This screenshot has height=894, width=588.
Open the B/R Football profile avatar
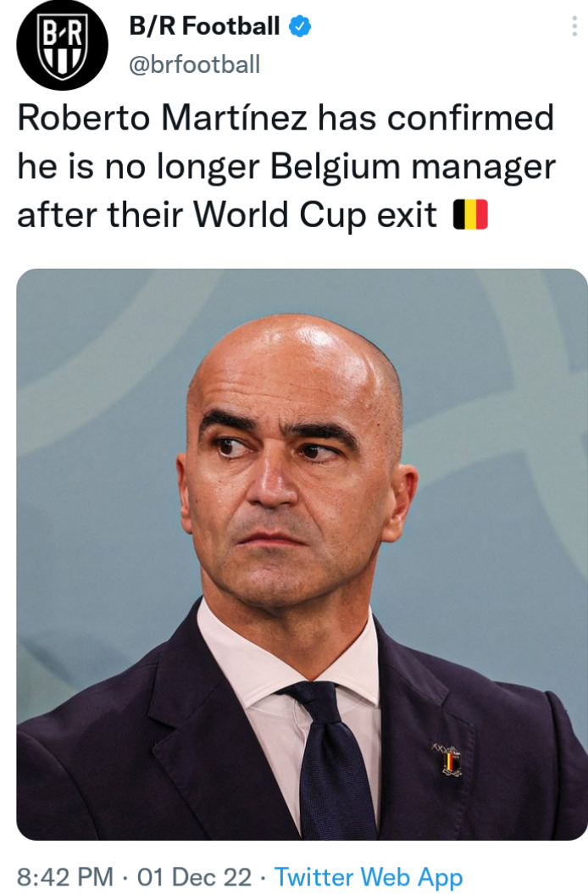pos(62,45)
